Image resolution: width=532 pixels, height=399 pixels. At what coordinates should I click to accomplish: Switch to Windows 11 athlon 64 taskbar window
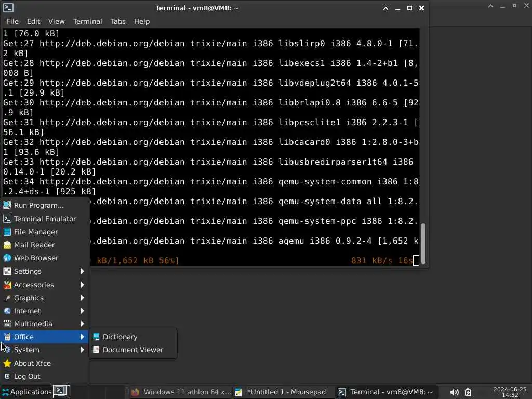181,392
